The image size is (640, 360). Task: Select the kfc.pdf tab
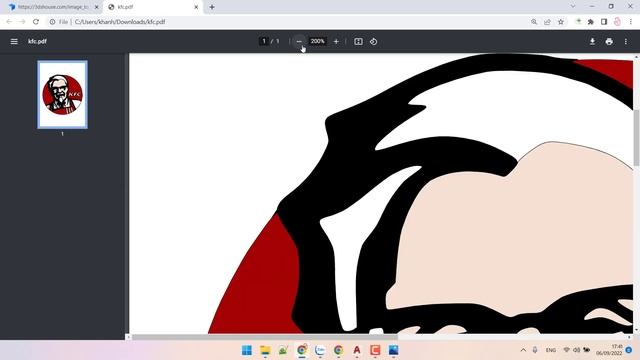point(153,7)
